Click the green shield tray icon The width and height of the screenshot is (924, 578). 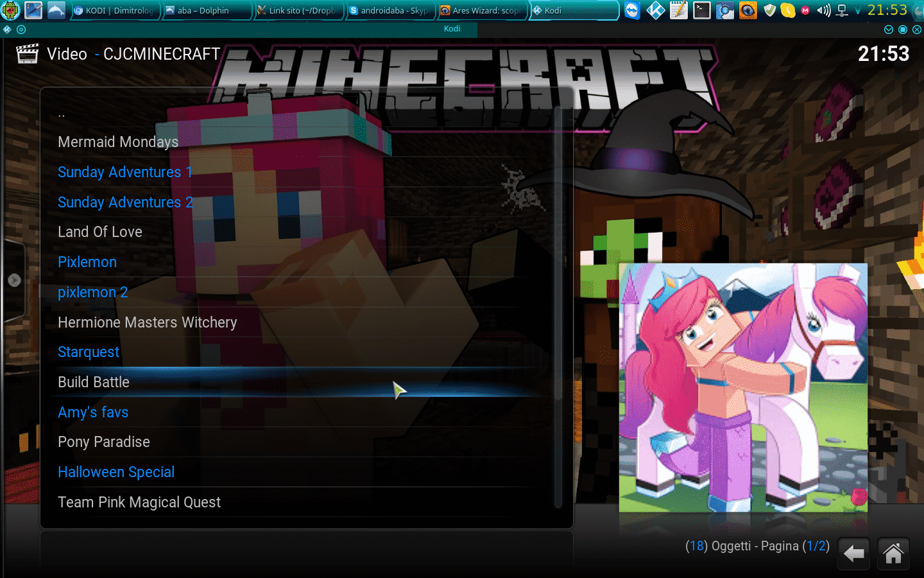tap(770, 10)
